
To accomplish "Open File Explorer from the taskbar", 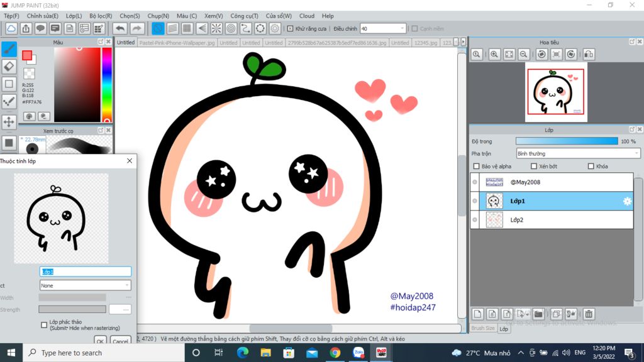I will 266,353.
